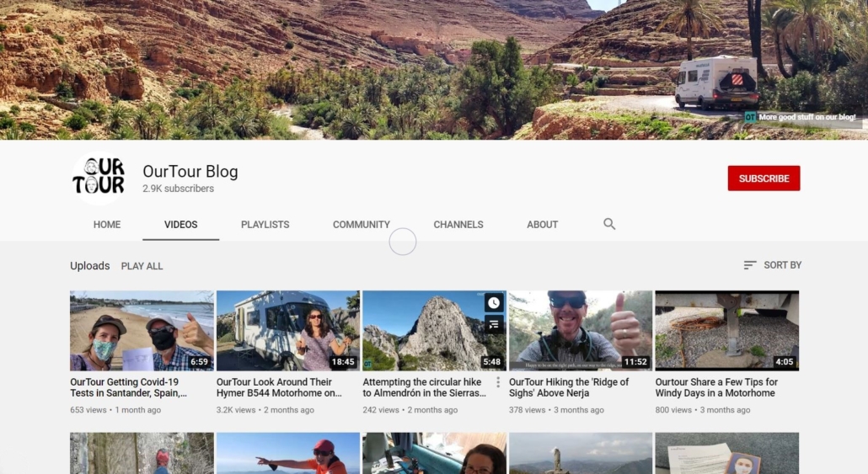This screenshot has width=868, height=474.
Task: Click '378 views • 3 months ago' text
Action: [556, 410]
